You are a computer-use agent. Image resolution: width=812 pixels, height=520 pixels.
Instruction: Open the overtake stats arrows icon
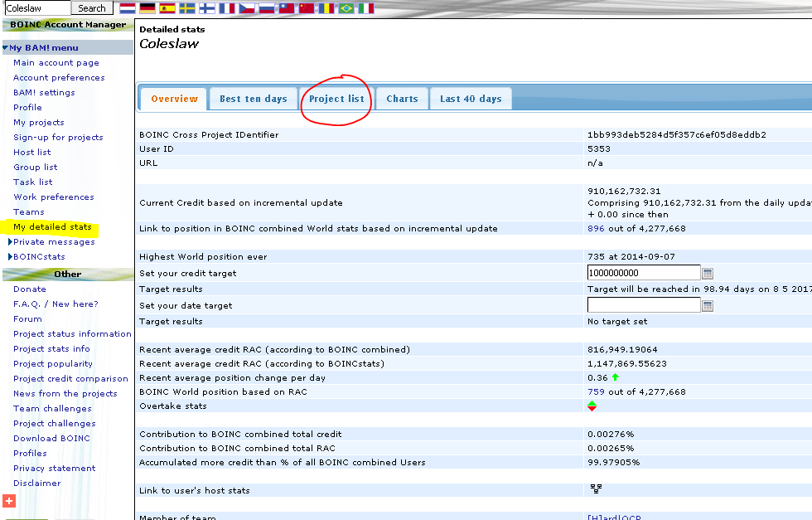click(592, 406)
